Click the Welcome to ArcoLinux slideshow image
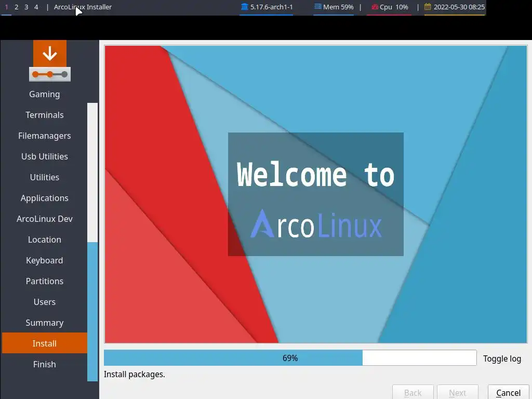The image size is (532, 399). (315, 194)
